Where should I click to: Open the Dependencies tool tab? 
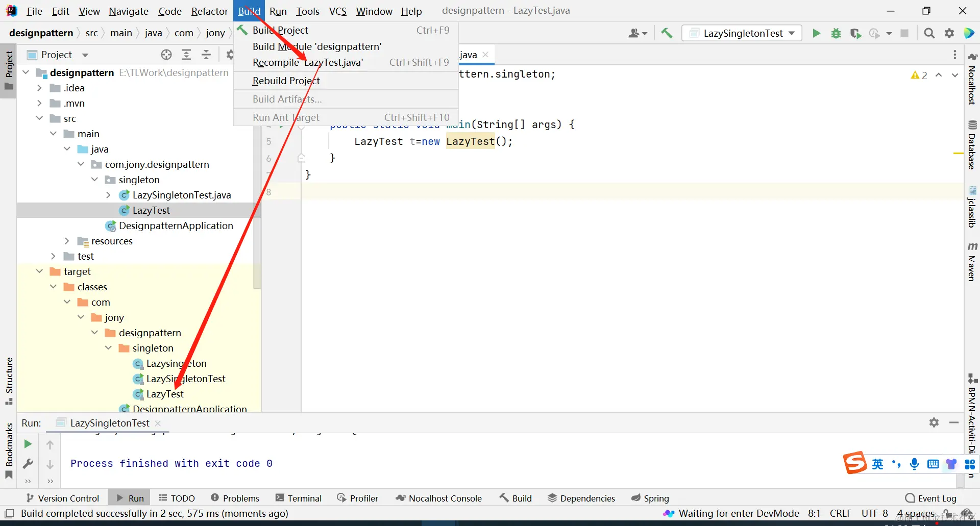[x=581, y=498]
